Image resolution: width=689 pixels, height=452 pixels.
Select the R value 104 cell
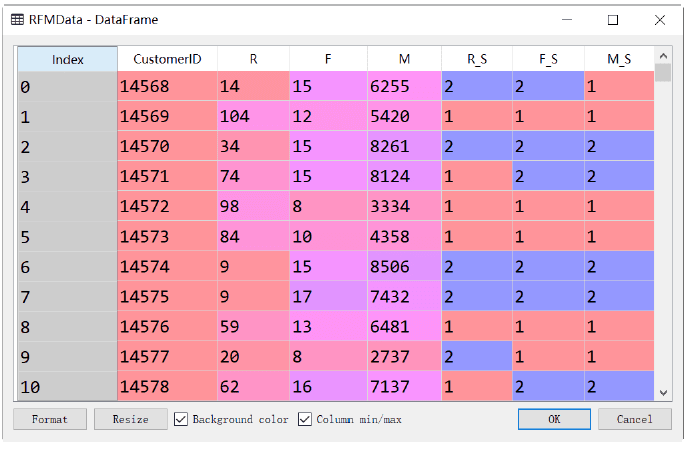pyautogui.click(x=253, y=117)
